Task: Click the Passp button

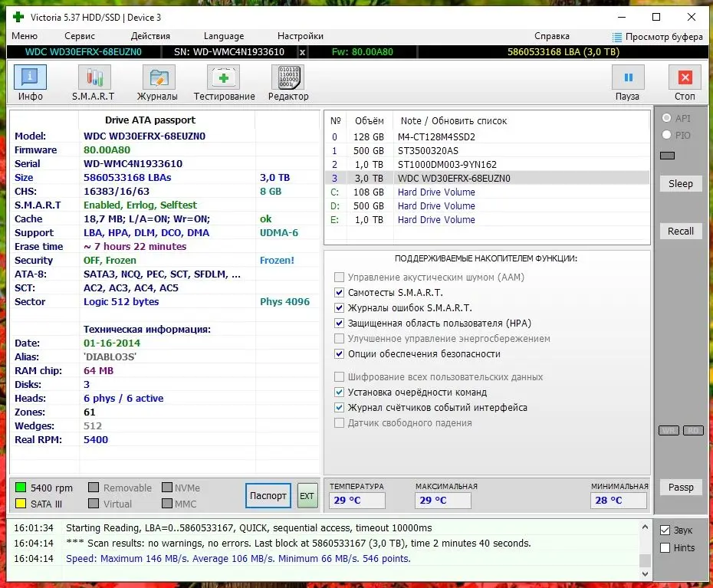Action: 681,488
